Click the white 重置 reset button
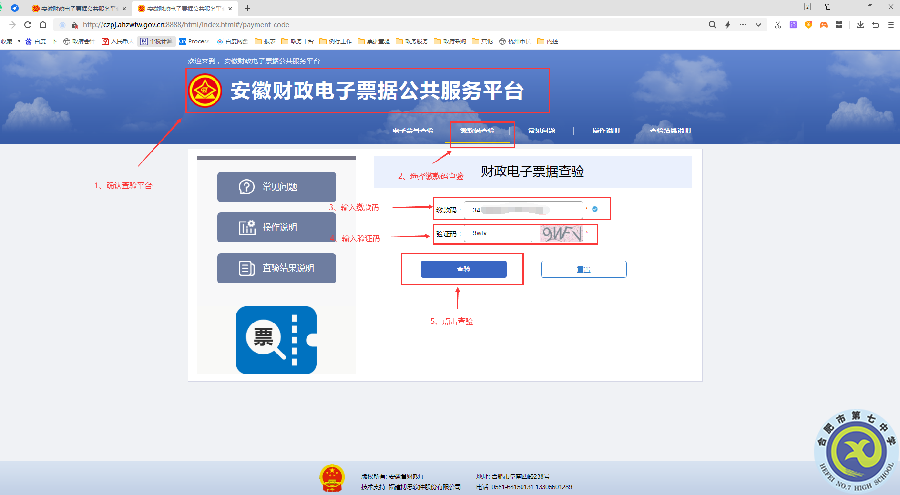The height and width of the screenshot is (495, 900). tap(583, 269)
